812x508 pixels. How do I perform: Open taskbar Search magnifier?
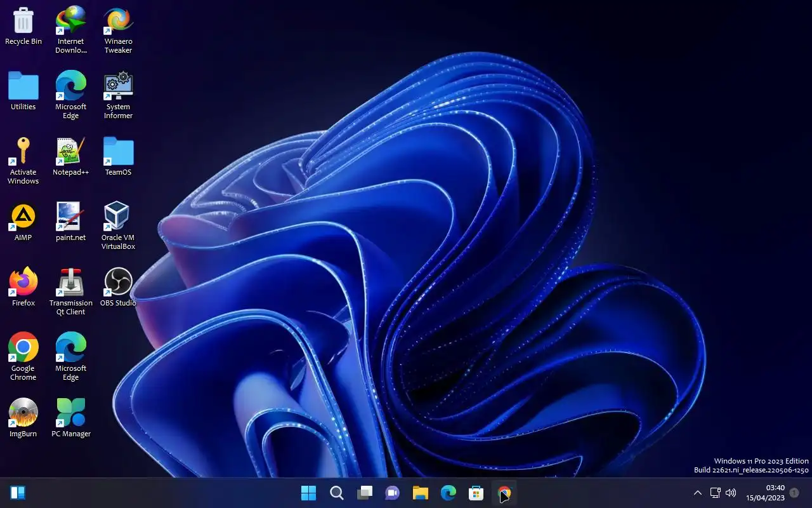tap(337, 493)
